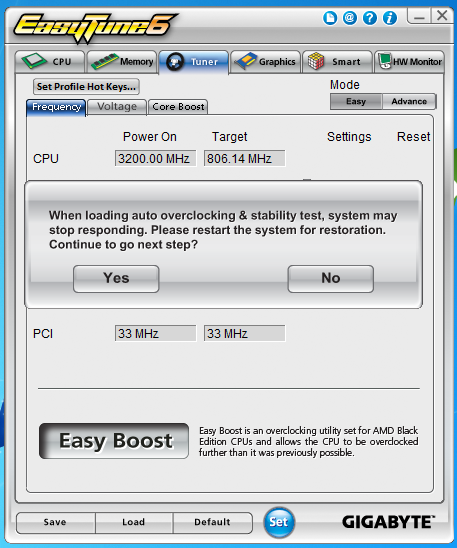This screenshot has height=548, width=457.
Task: Switch mode to Advance
Action: coord(409,101)
